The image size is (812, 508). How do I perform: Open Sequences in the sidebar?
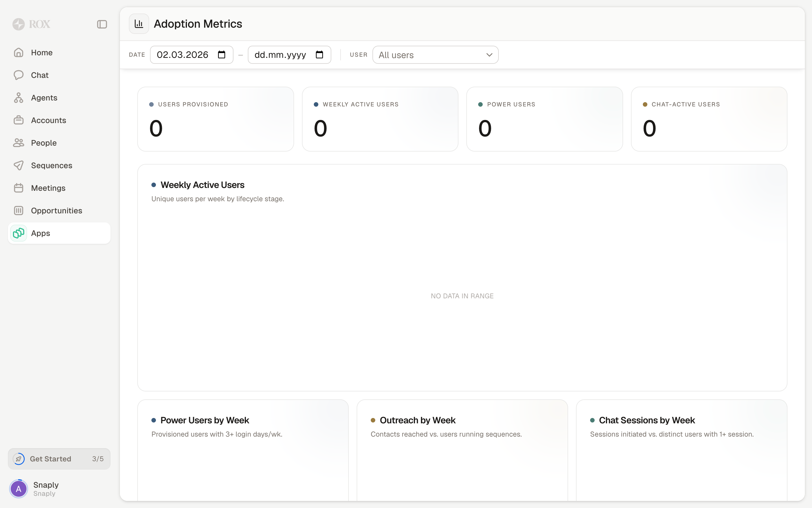[59, 165]
